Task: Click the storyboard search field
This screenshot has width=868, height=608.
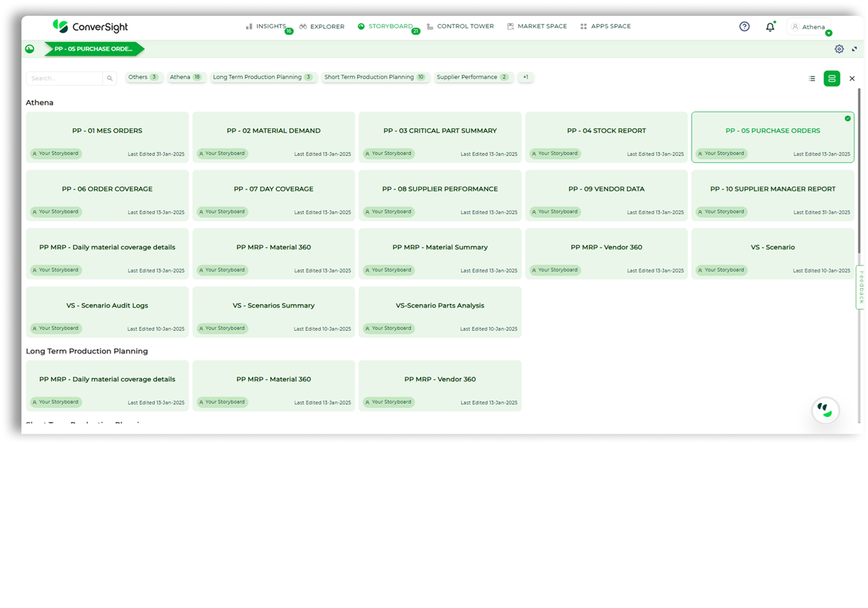Action: [64, 78]
